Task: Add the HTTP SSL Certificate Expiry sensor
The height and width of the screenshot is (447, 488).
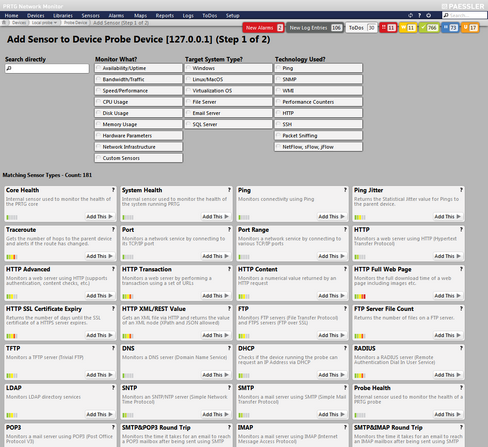Action: [99, 335]
